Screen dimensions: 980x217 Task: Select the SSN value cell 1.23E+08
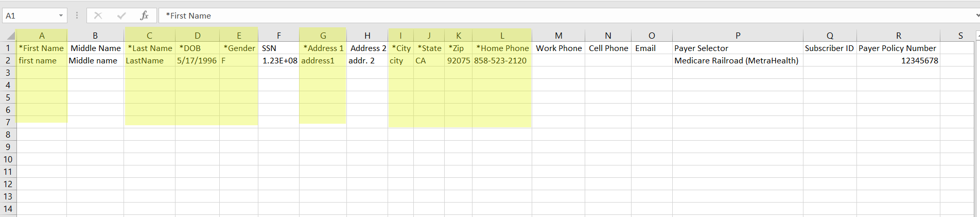pyautogui.click(x=278, y=60)
